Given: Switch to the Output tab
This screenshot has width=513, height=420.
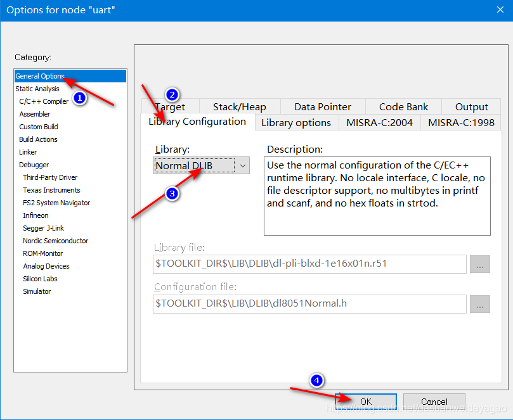Looking at the screenshot, I should point(471,106).
